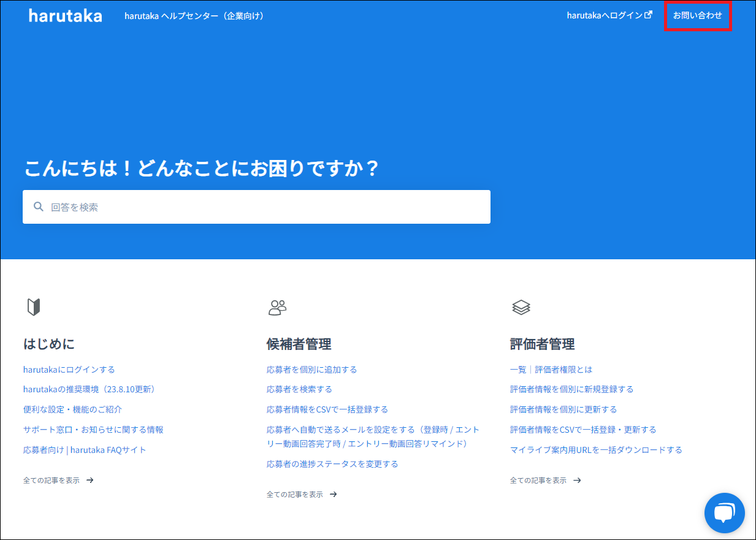This screenshot has height=540, width=756.
Task: Click the 評価者管理 layers icon
Action: [x=522, y=307]
